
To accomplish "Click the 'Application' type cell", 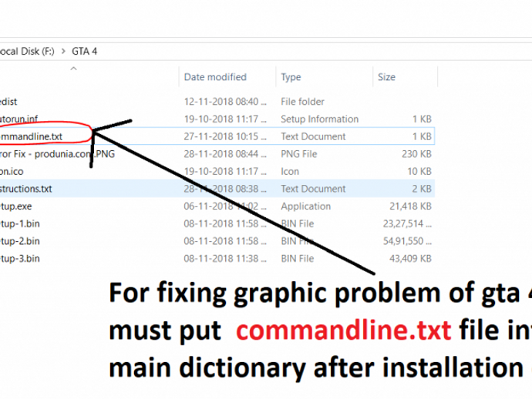I will coord(305,206).
